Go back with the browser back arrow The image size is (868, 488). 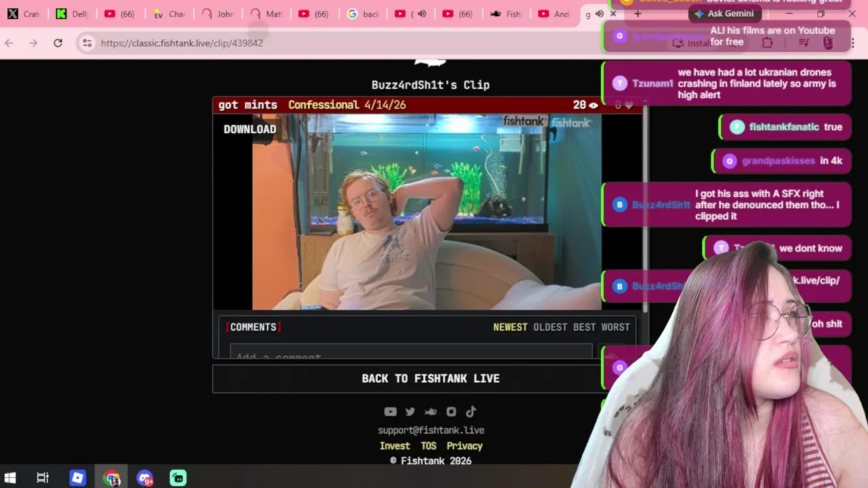pos(9,43)
